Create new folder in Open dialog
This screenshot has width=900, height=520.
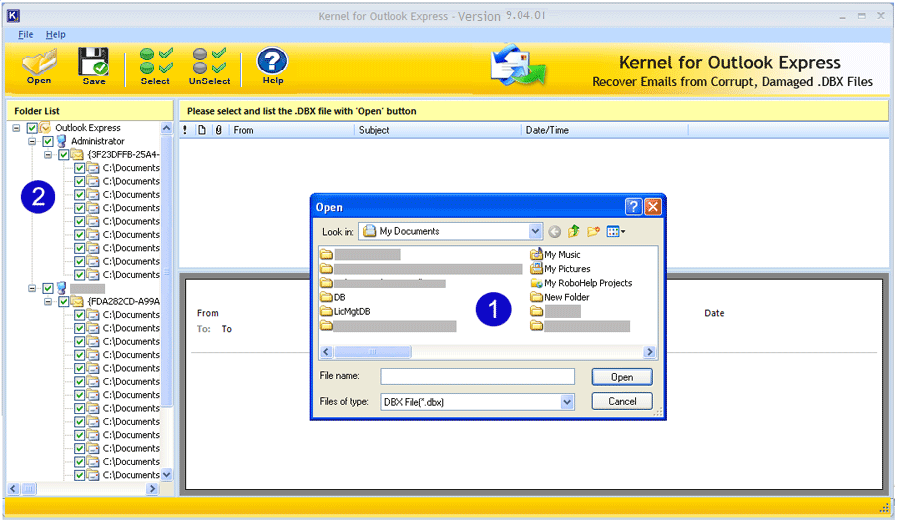[593, 231]
